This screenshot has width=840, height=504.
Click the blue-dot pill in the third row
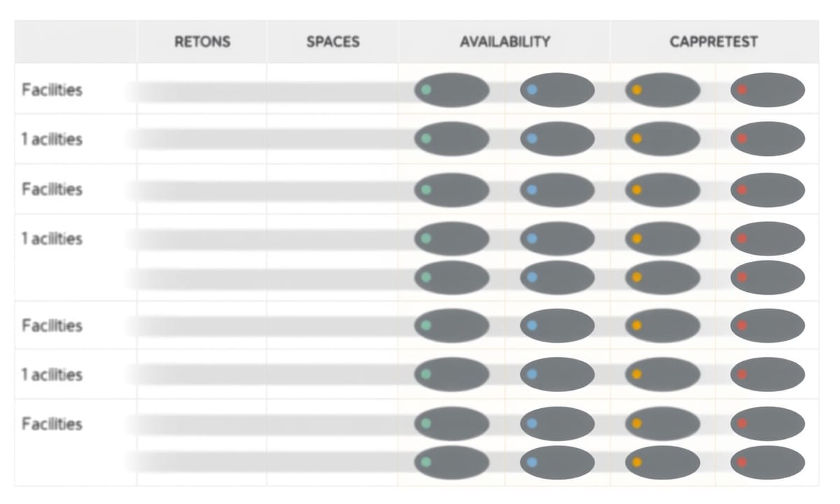point(557,190)
